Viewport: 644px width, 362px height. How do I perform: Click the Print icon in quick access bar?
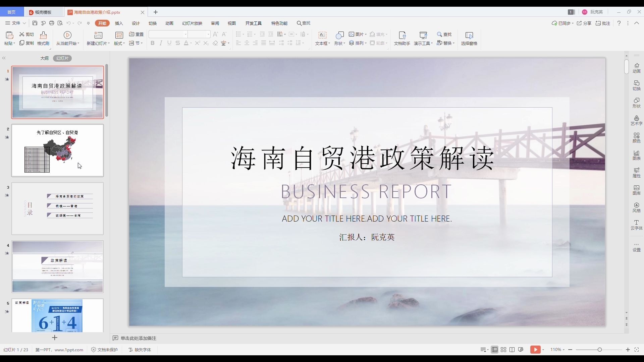[52, 23]
